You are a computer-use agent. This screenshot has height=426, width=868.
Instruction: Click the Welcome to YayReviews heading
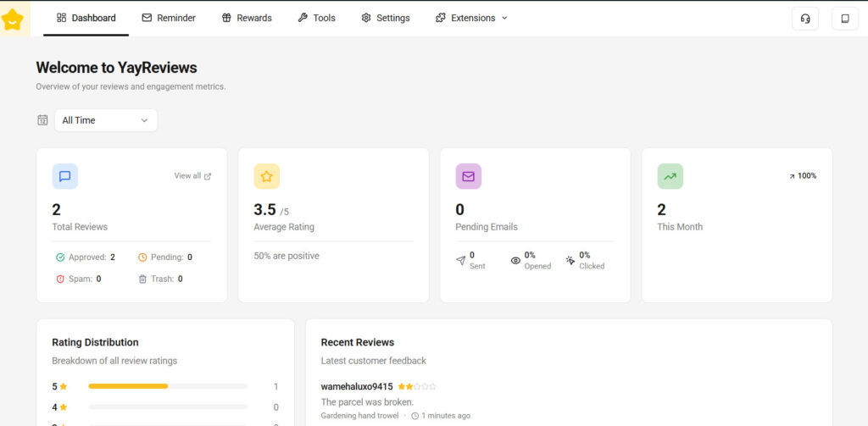pyautogui.click(x=117, y=68)
